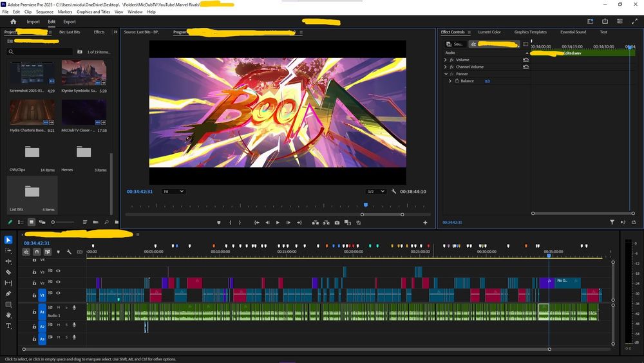Click the Find magnifier in Project panel
This screenshot has height=363, width=644.
(106, 222)
